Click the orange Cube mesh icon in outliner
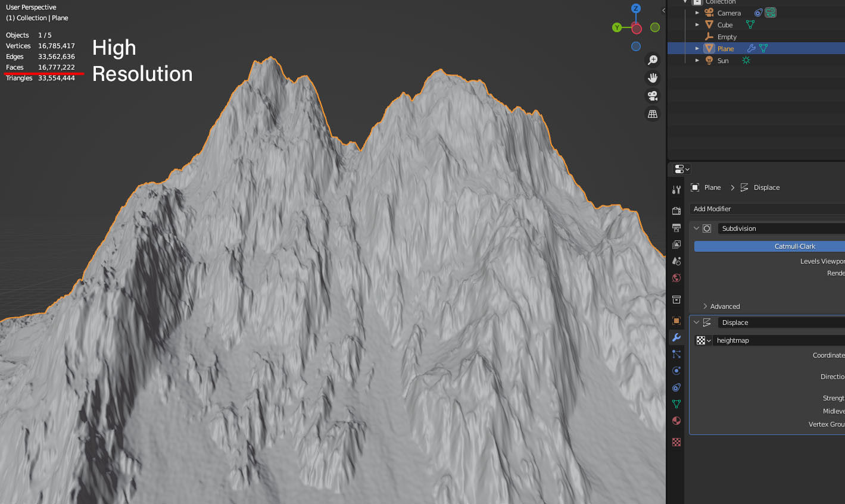845x504 pixels. point(709,24)
